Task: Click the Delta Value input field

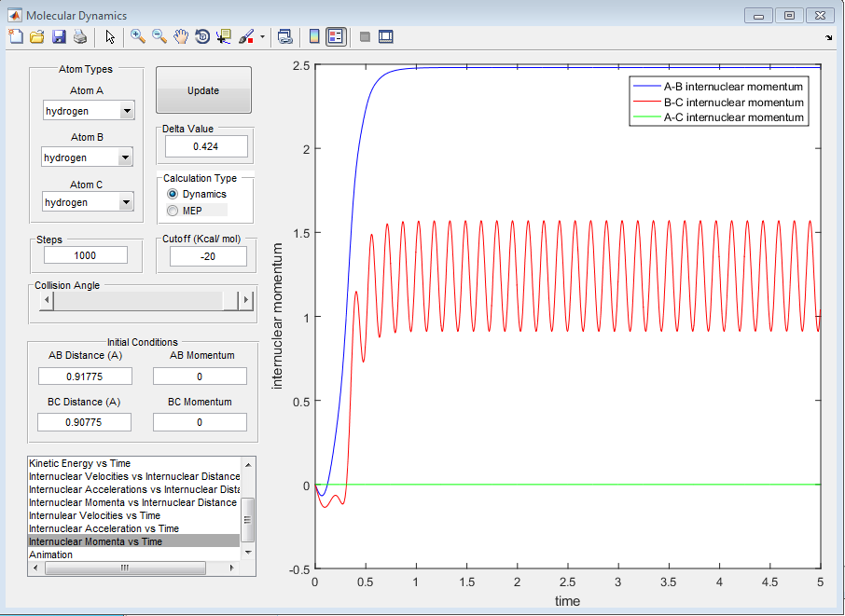Action: (206, 146)
